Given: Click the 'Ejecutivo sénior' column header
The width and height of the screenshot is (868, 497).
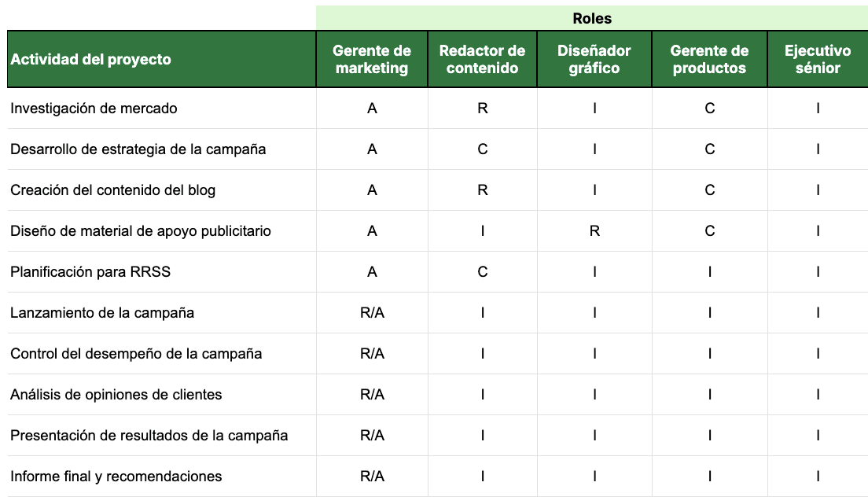Looking at the screenshot, I should (x=818, y=60).
